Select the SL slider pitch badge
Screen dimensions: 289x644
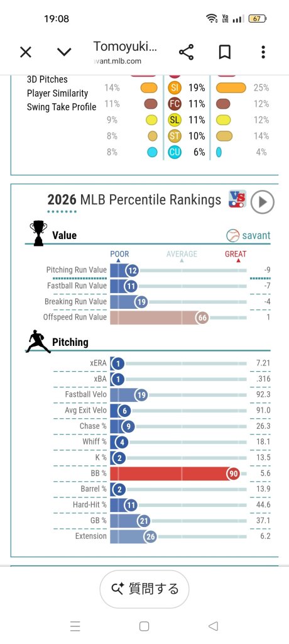point(175,120)
